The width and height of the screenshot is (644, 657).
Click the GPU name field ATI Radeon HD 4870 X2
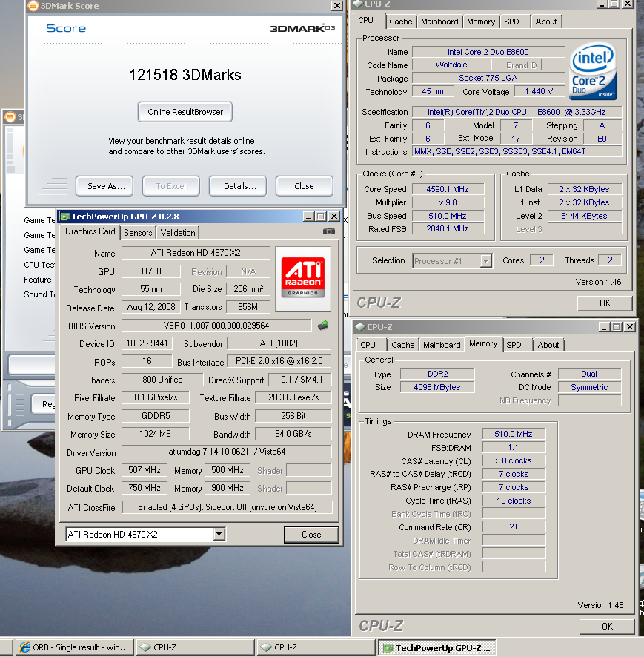(196, 253)
